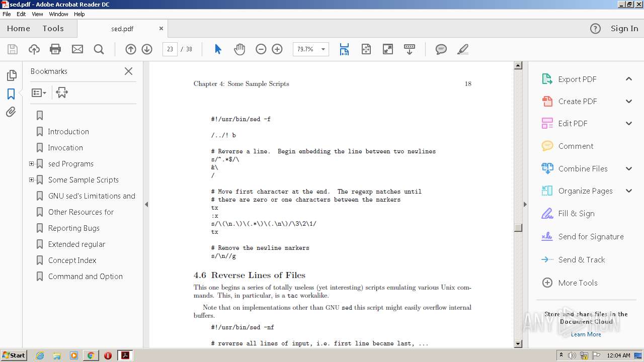
Task: Click the Sign In link
Action: click(x=624, y=29)
